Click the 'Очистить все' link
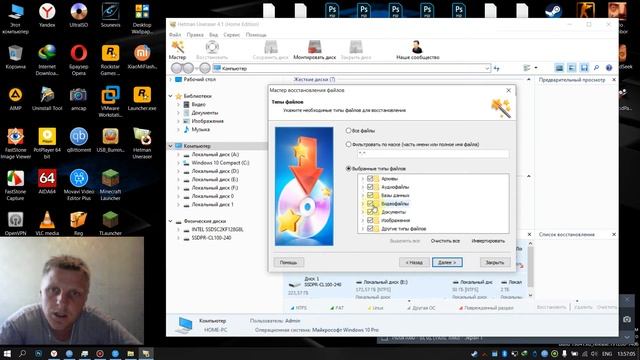This screenshot has width=640, height=360. pos(445,241)
